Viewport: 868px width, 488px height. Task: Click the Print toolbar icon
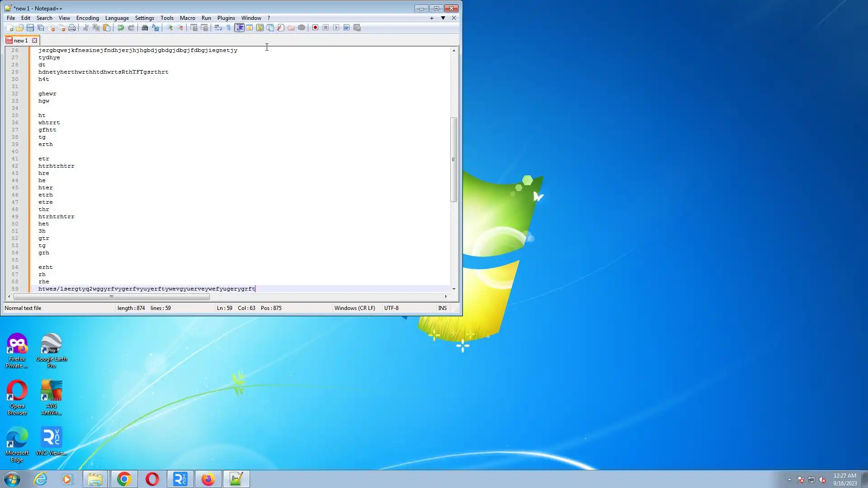[x=72, y=28]
